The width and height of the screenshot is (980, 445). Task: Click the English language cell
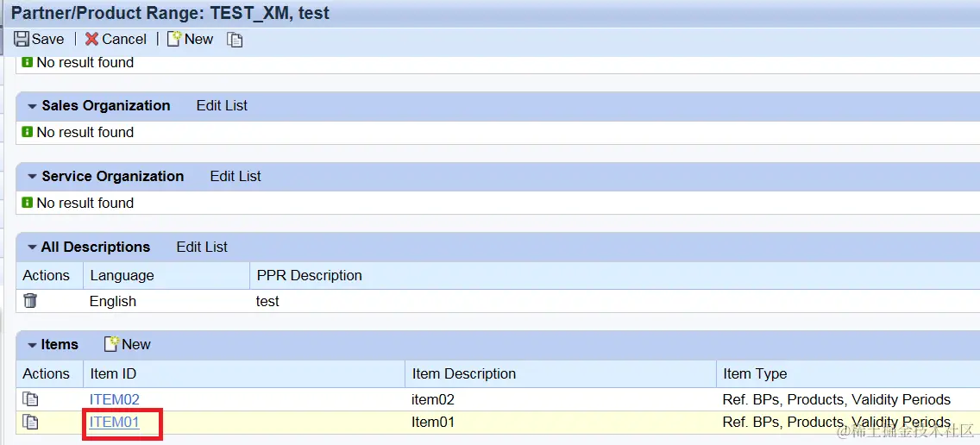coord(112,301)
